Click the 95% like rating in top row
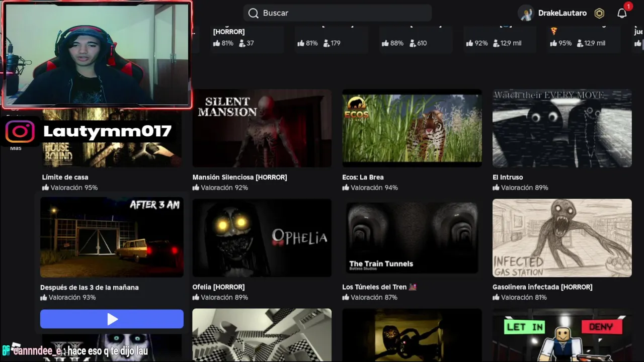 [561, 43]
